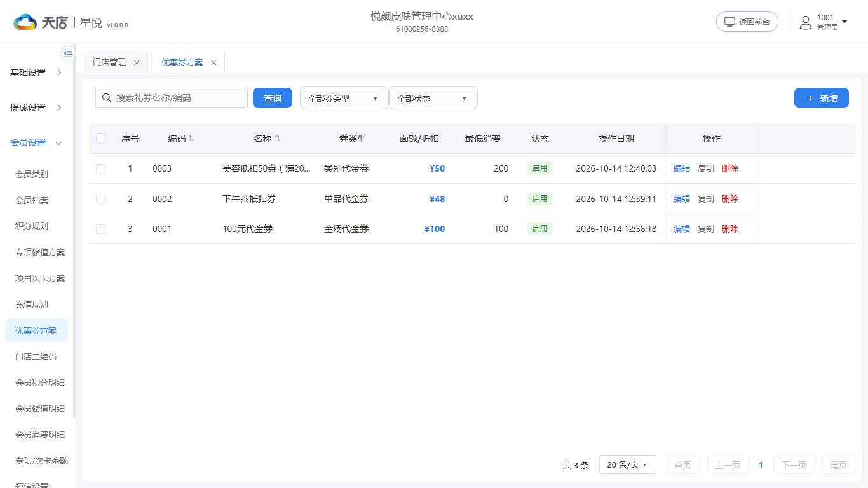Click the 查询 search button
Image resolution: width=868 pixels, height=488 pixels.
click(x=273, y=98)
